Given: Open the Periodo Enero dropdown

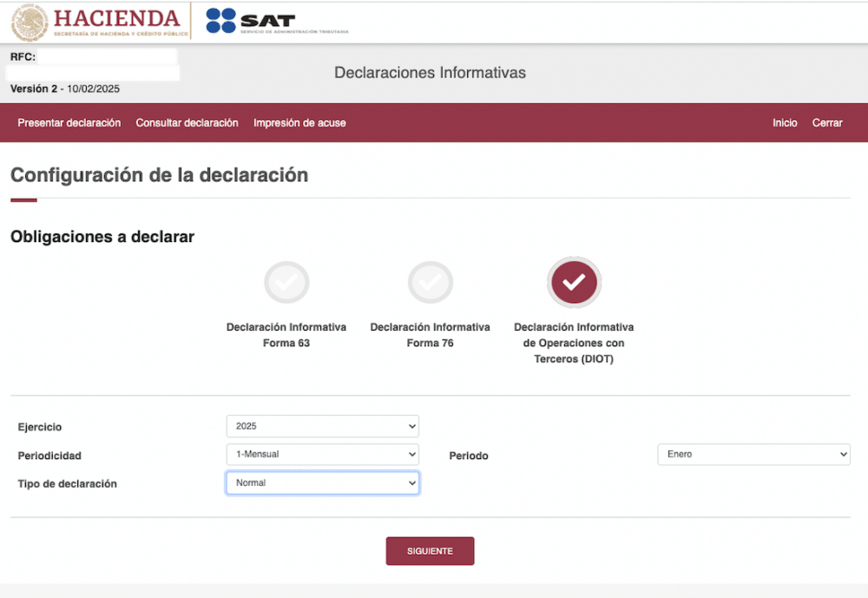Looking at the screenshot, I should (754, 455).
